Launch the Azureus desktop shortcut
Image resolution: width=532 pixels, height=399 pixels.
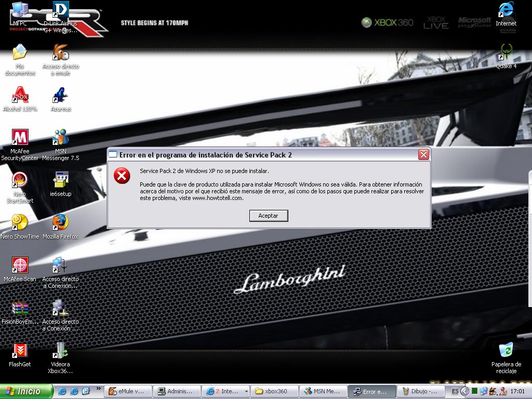coord(60,99)
